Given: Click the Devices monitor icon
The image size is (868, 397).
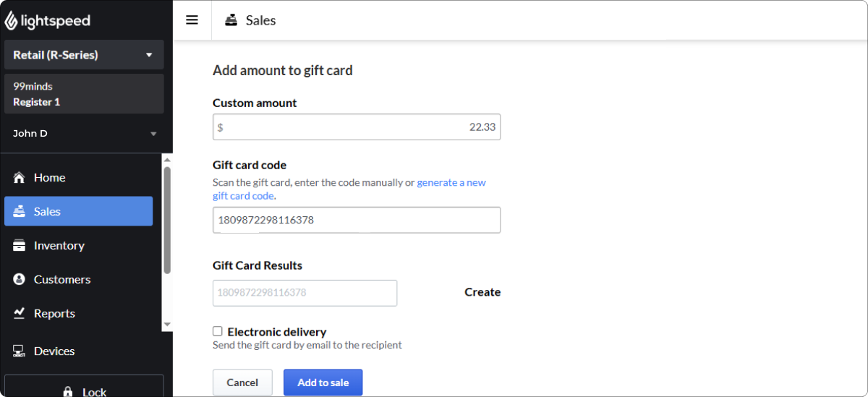Looking at the screenshot, I should 20,351.
